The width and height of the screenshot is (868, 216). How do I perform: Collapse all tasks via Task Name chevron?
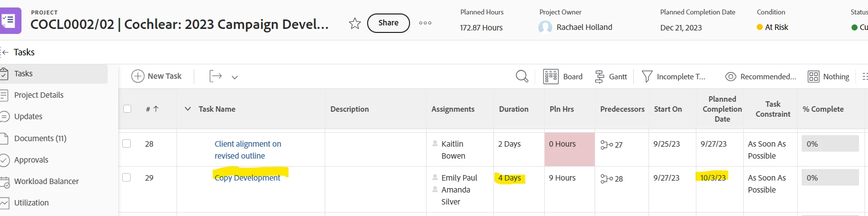tap(188, 109)
